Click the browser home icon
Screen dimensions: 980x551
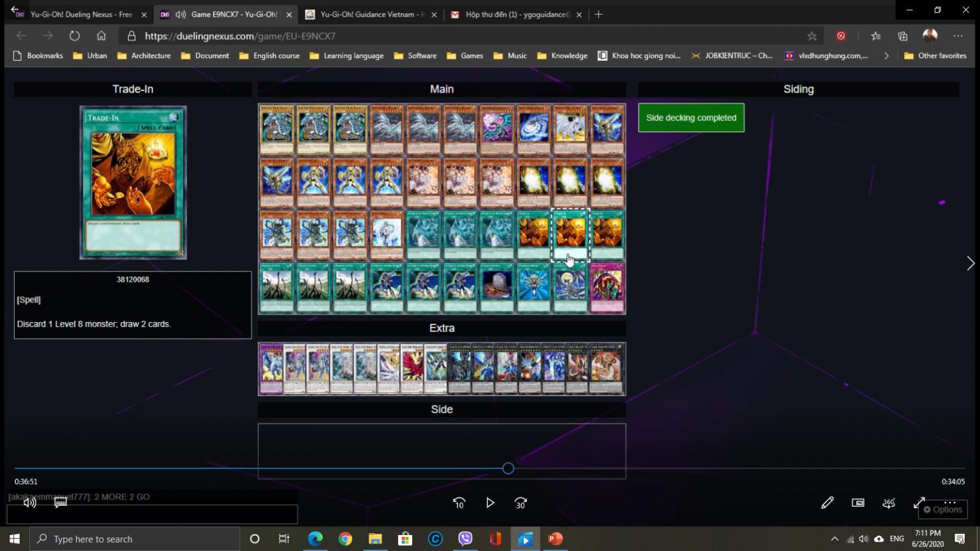[101, 36]
